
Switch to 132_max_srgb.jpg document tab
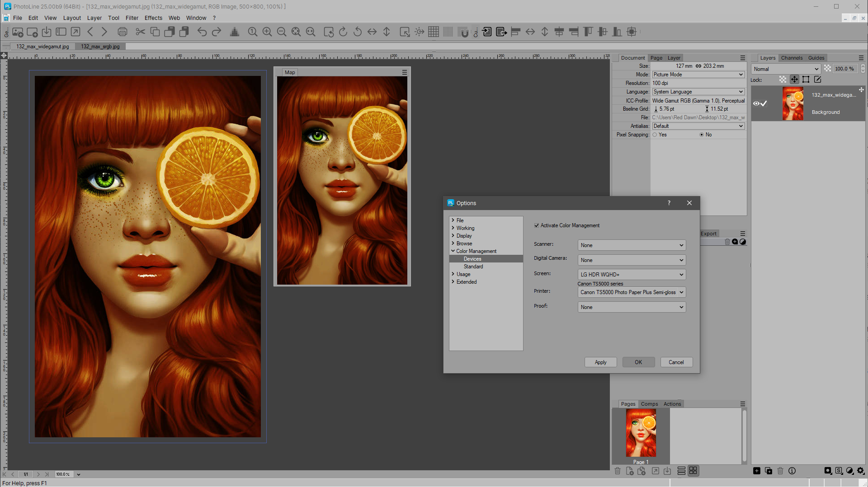click(100, 47)
